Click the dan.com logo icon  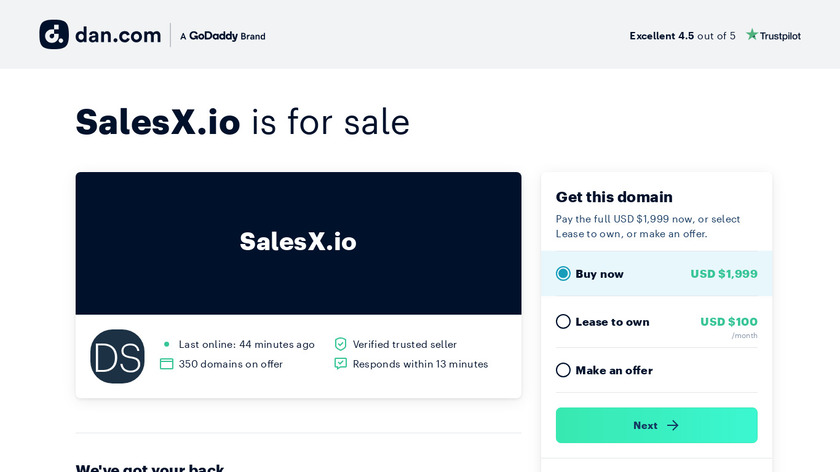[x=54, y=35]
